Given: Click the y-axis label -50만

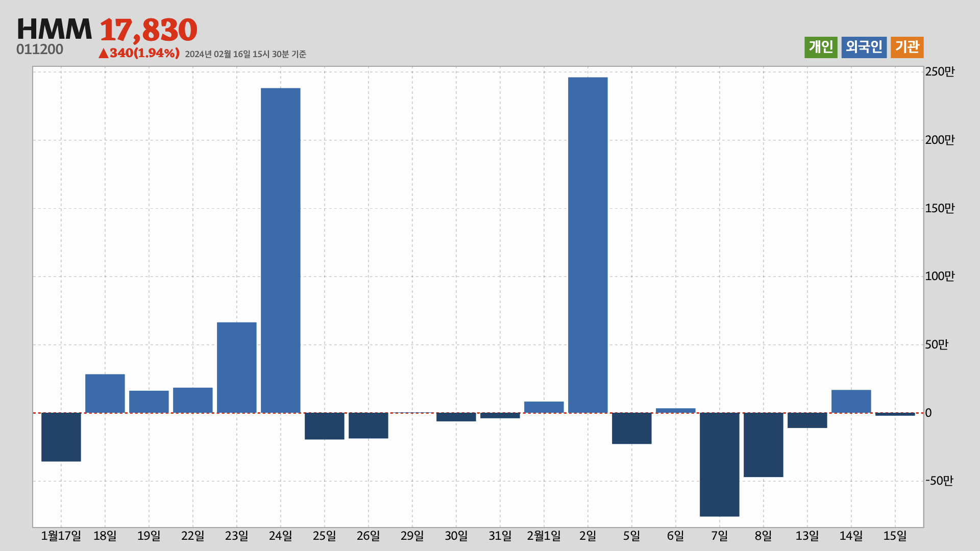Looking at the screenshot, I should click(x=939, y=481).
